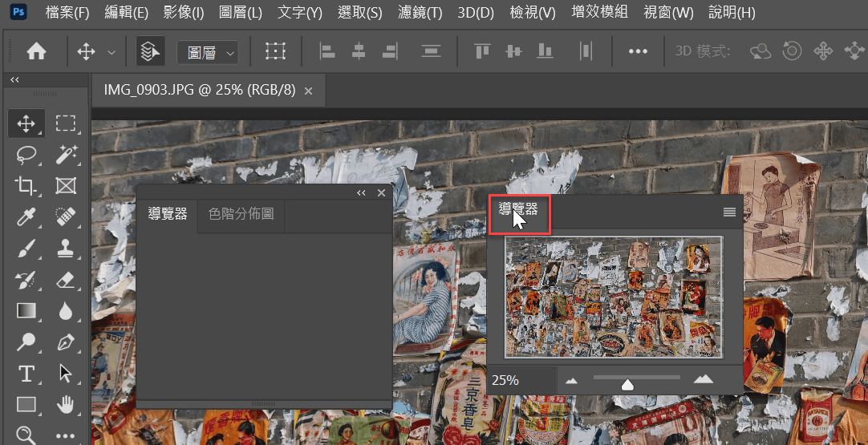This screenshot has height=445, width=868.
Task: Select the Zoom tool
Action: click(26, 435)
